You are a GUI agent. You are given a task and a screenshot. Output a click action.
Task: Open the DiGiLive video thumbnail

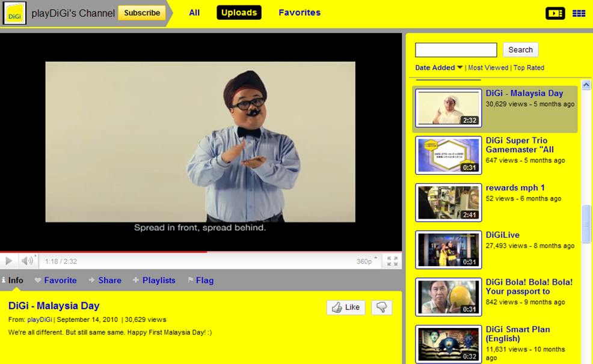click(448, 250)
